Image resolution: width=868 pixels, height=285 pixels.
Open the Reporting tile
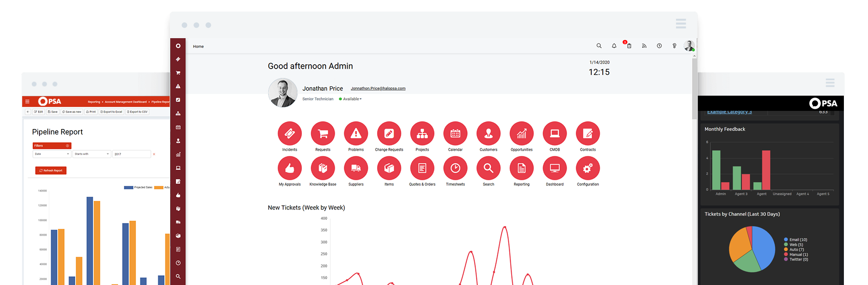(522, 168)
